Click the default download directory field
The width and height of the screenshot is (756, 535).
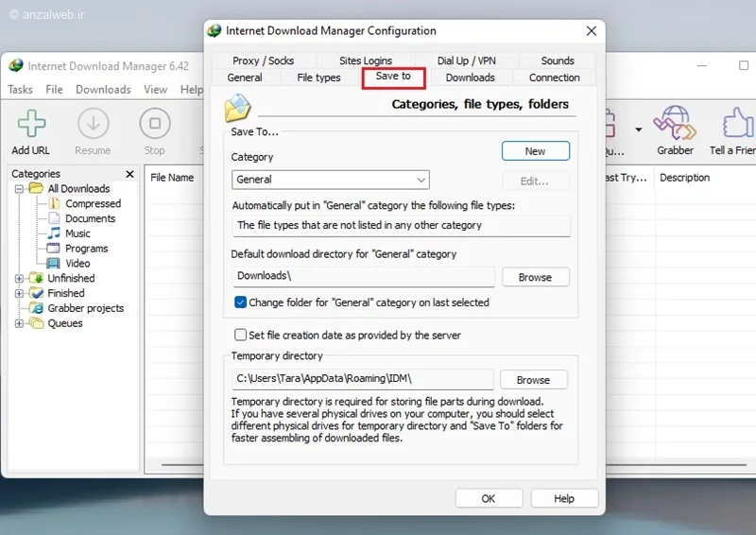364,276
